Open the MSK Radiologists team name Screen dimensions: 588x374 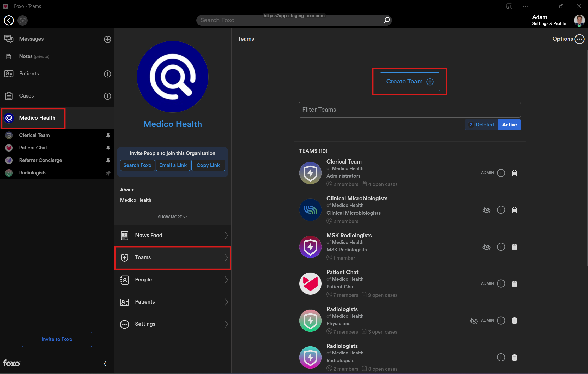tap(349, 236)
